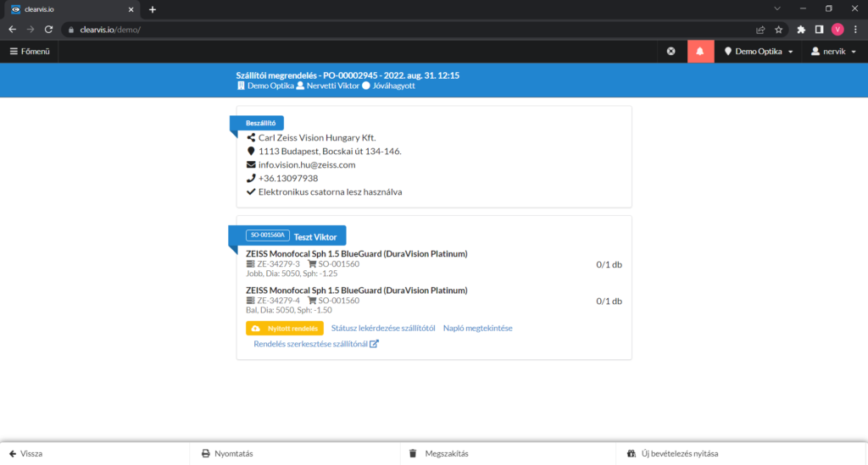Click address 1113 Budapest, Bocskai út 134-146.

click(330, 151)
